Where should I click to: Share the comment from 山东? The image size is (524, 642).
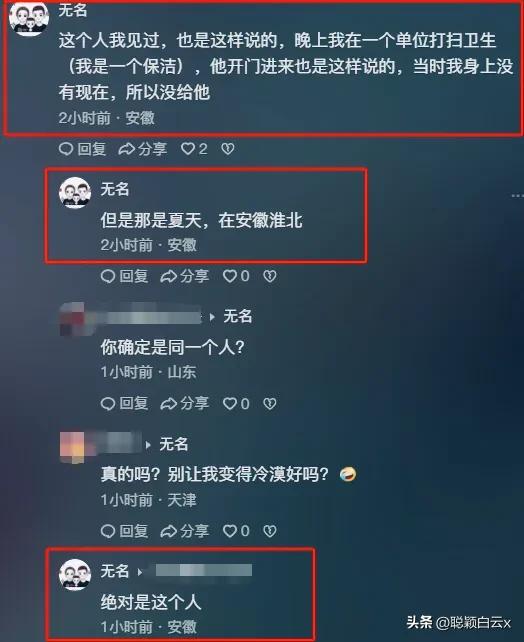(x=185, y=404)
